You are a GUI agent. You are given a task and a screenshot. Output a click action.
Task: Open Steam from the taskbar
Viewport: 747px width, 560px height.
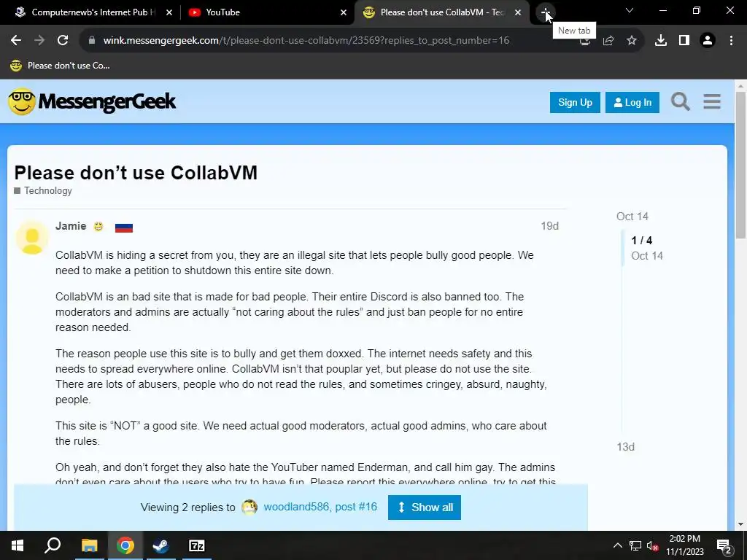coord(160,545)
